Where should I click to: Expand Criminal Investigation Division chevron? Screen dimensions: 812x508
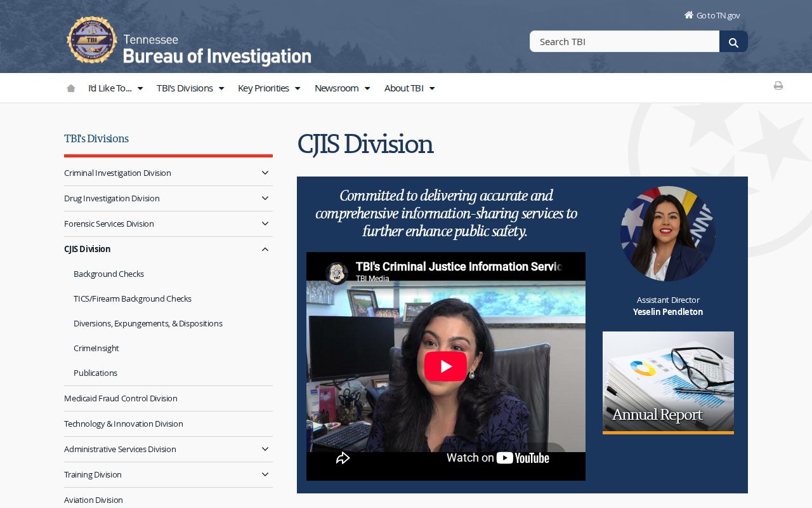[x=265, y=173]
